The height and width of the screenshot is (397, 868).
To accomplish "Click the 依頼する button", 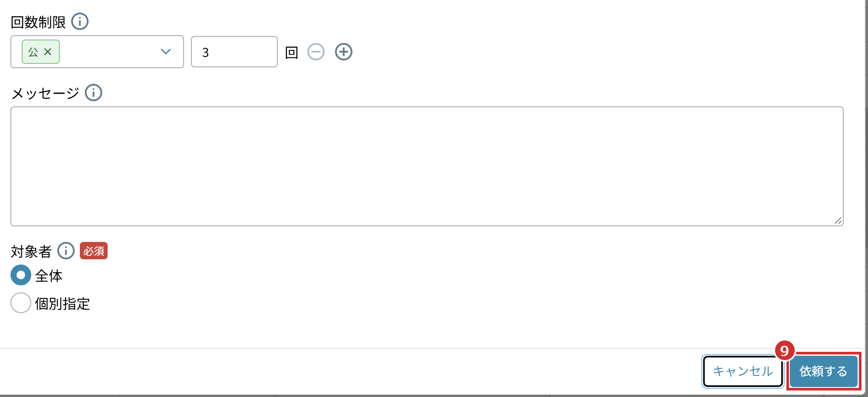I will coord(823,371).
